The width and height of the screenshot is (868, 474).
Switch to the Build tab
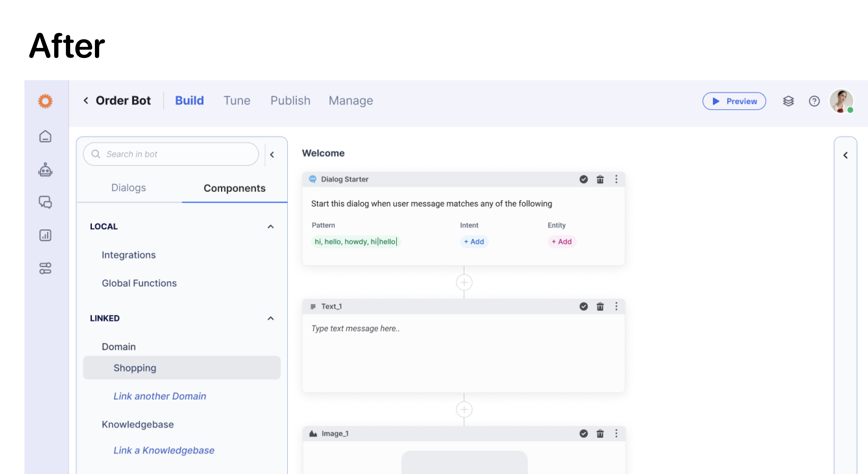pyautogui.click(x=189, y=101)
